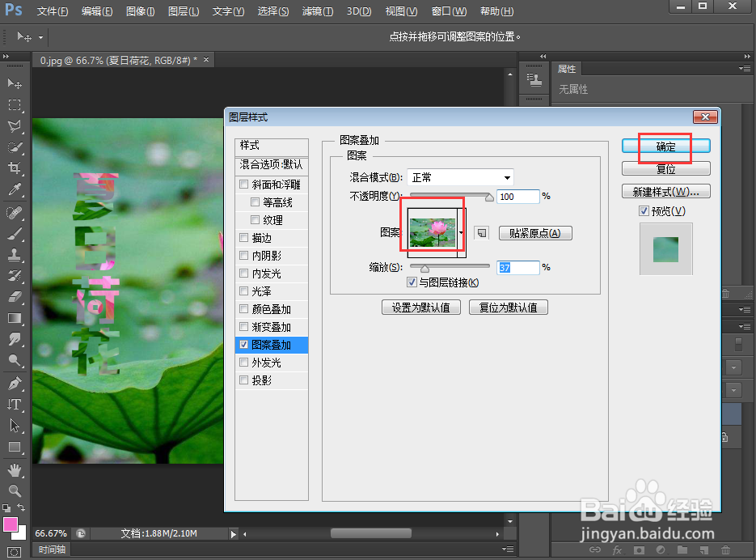The height and width of the screenshot is (560, 756).
Task: Select the Move tool
Action: click(x=15, y=83)
